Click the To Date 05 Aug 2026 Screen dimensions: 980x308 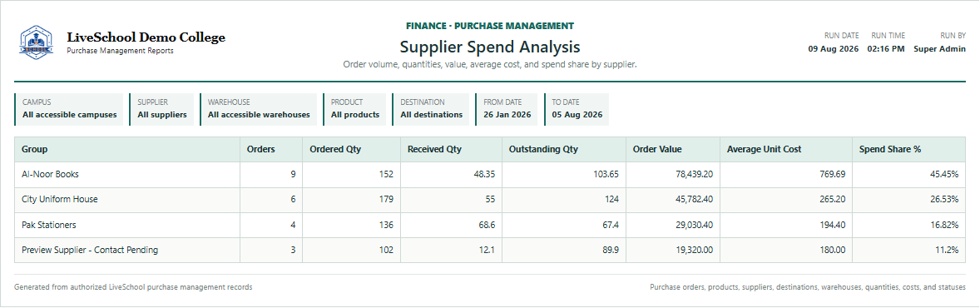coord(577,109)
